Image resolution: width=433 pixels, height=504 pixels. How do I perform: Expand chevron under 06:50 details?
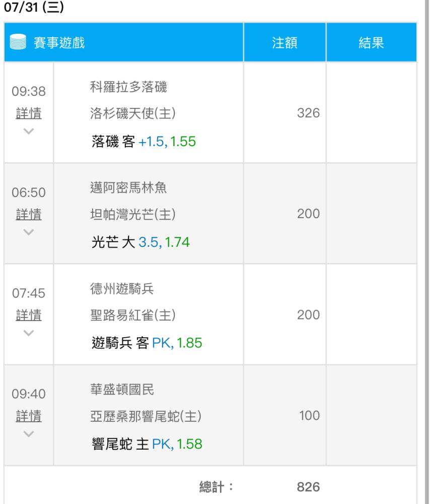29,232
